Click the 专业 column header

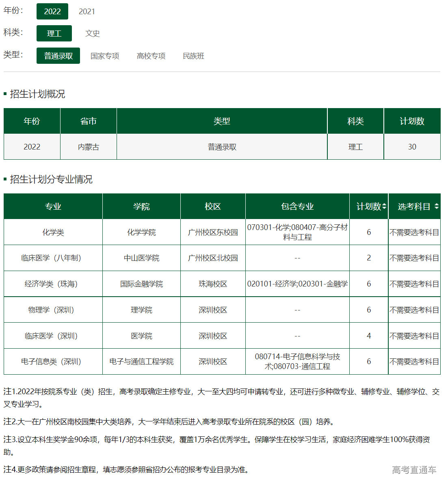pos(53,206)
